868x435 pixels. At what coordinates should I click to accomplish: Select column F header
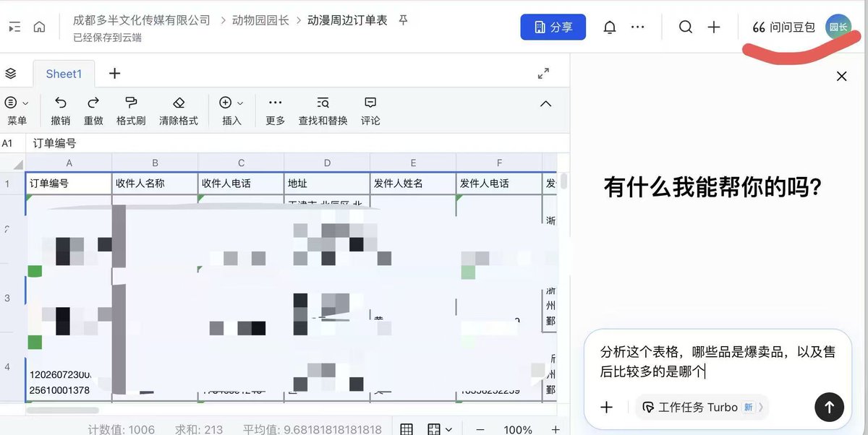click(499, 163)
